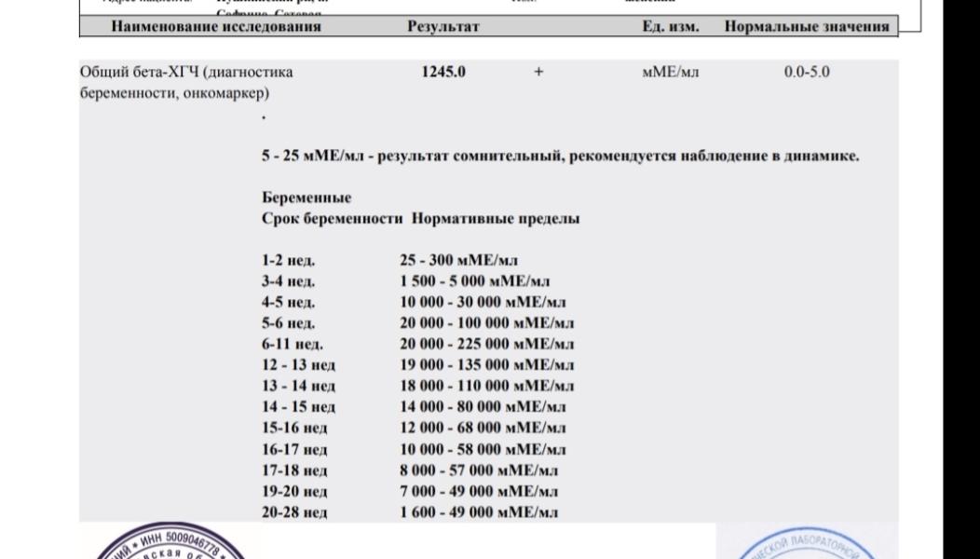Select the '1-2 нед.' row label

[x=288, y=260]
